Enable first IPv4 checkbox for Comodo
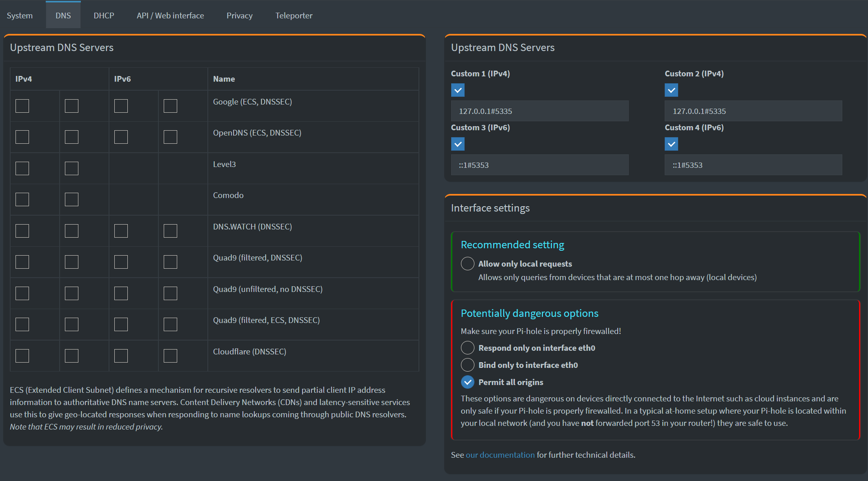This screenshot has width=868, height=481. click(22, 199)
